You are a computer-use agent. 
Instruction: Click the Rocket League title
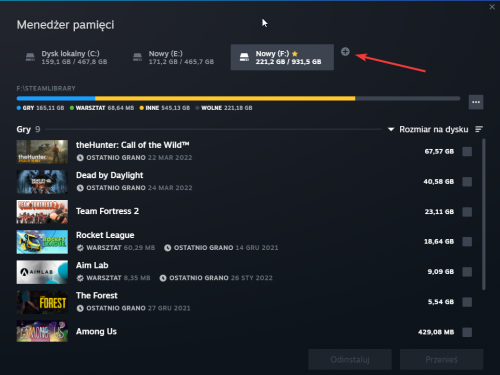[105, 235]
